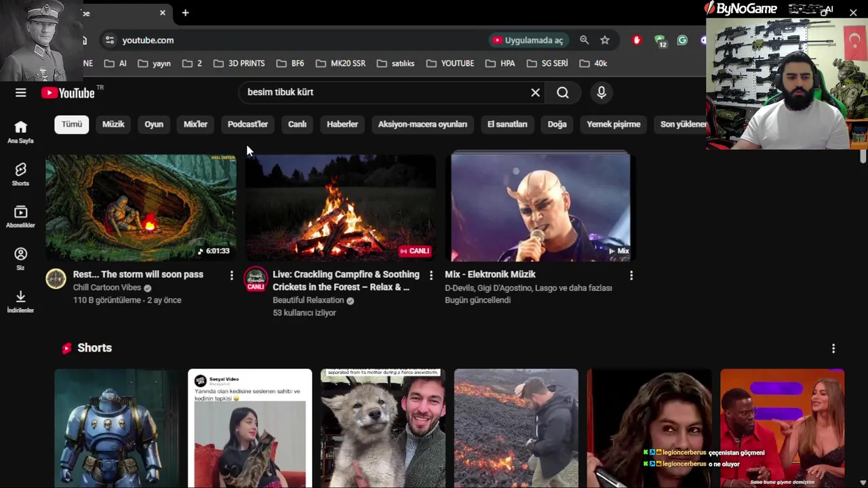
Task: Open the YOUTUBE bookmark folder
Action: pos(450,63)
